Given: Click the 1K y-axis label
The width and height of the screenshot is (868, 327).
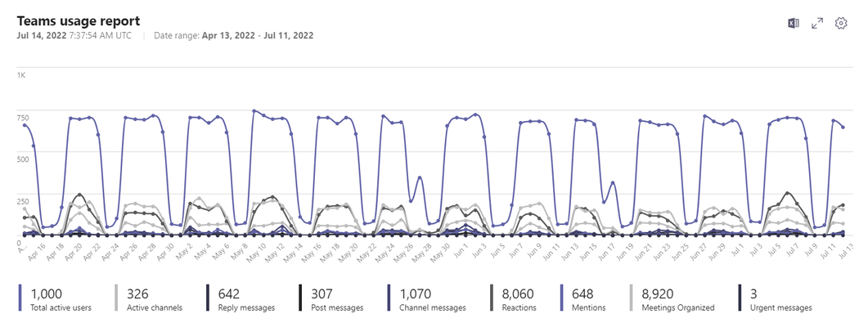Looking at the screenshot, I should 21,74.
